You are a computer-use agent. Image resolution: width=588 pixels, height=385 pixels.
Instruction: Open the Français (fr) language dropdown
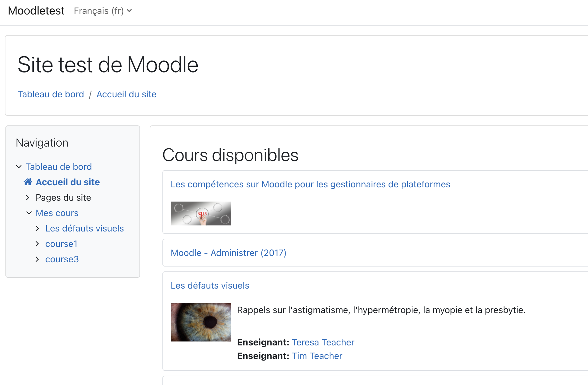click(103, 11)
